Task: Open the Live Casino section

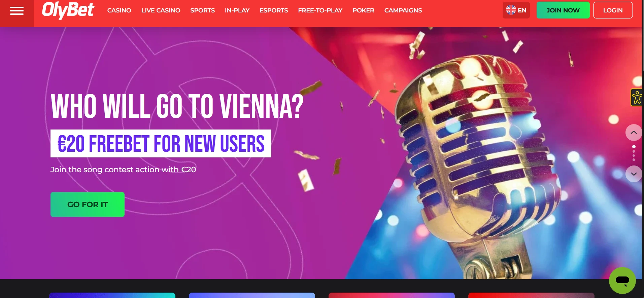Action: pos(161,10)
